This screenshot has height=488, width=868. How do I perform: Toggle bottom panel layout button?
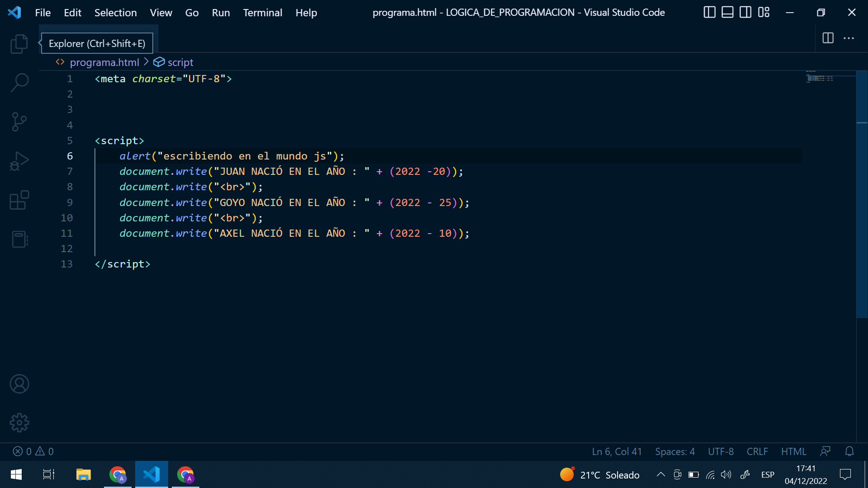click(x=727, y=12)
